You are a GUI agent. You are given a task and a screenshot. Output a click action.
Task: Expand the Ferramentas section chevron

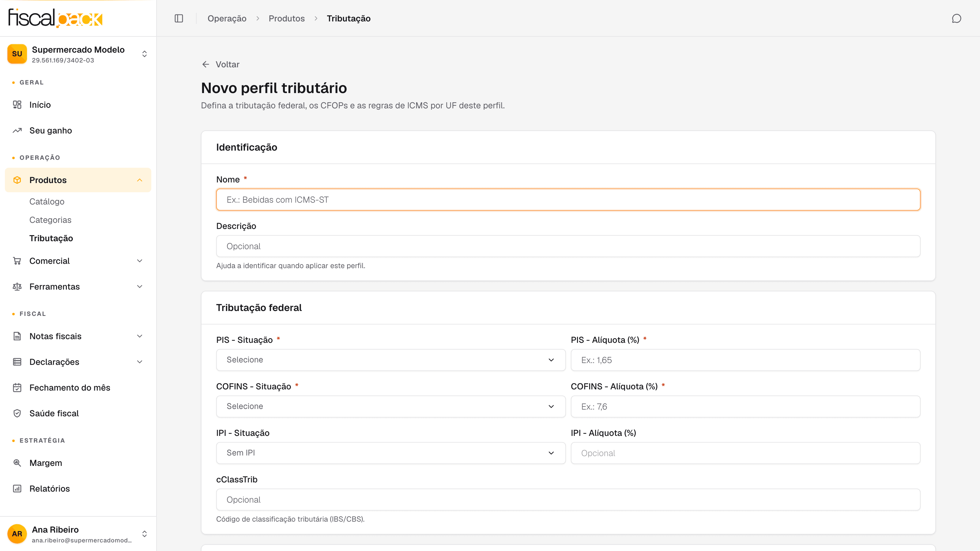(x=140, y=287)
